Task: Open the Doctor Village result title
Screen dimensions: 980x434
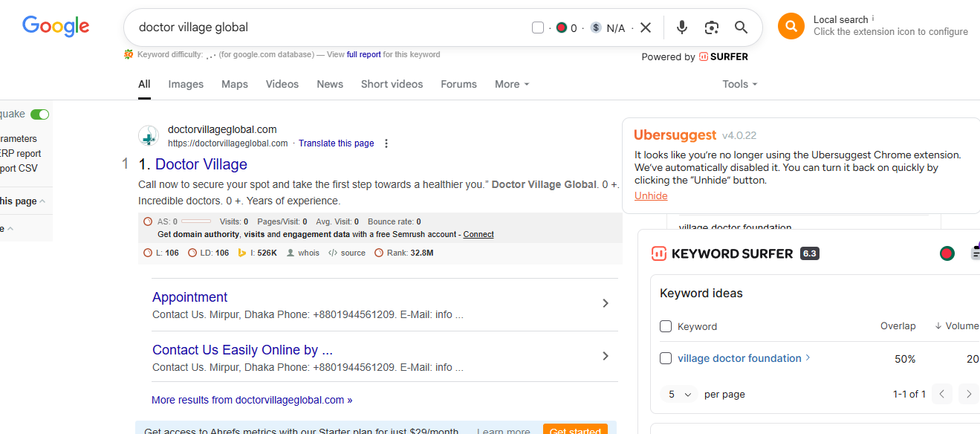Action: point(201,164)
